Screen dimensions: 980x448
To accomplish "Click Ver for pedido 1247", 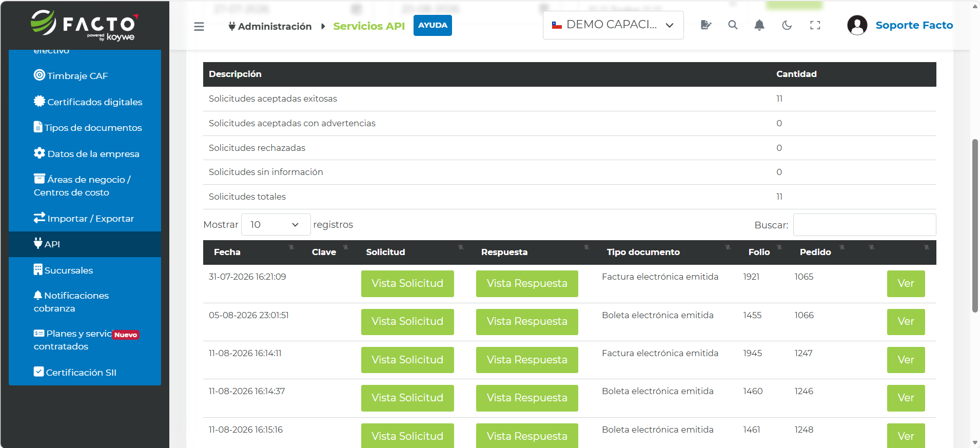I will (906, 360).
